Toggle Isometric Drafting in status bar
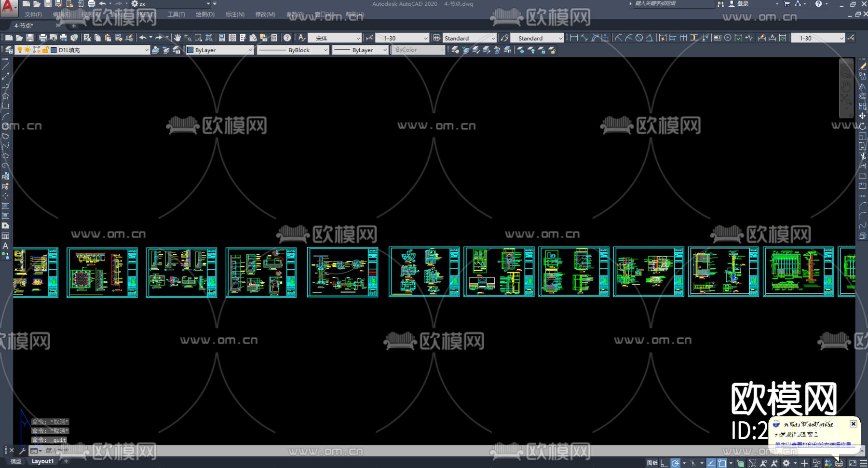Viewport: 868px width, 468px height. click(x=693, y=463)
